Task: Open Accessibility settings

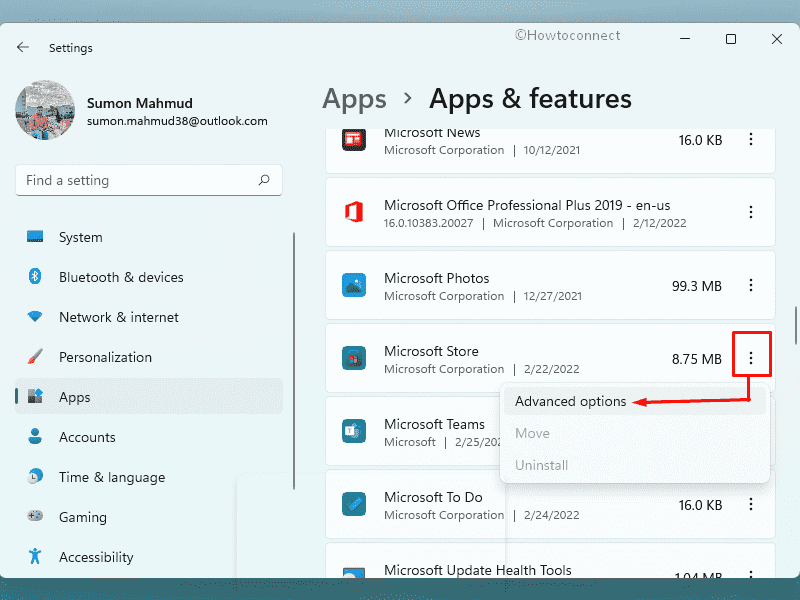Action: tap(149, 556)
